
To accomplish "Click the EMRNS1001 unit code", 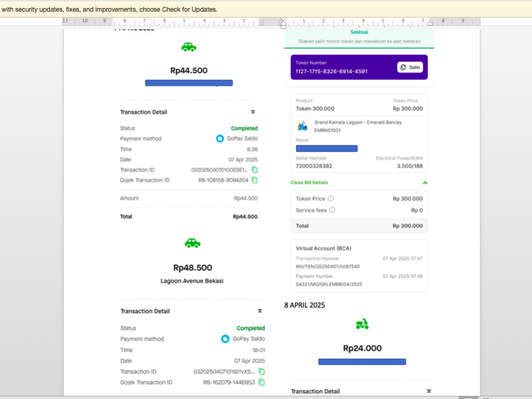I will pos(327,130).
